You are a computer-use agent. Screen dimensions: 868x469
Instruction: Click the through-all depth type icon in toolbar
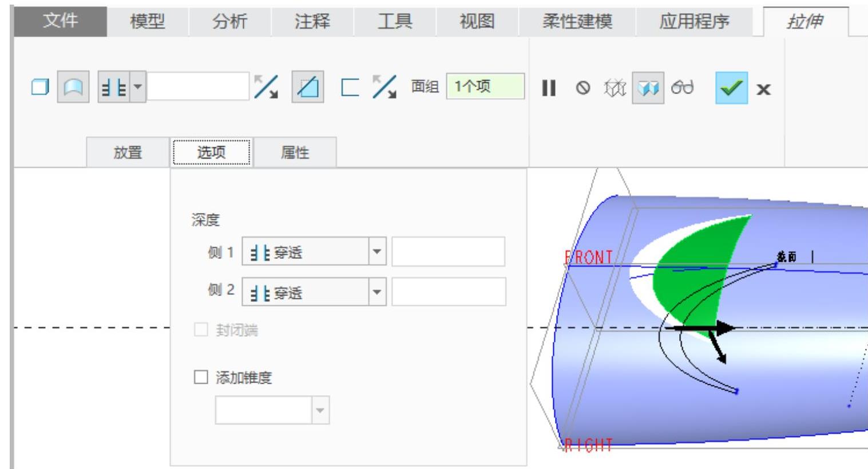(114, 88)
